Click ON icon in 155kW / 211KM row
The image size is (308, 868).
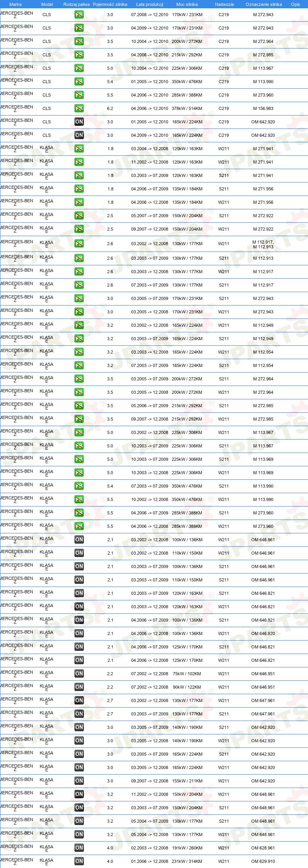pos(79,781)
